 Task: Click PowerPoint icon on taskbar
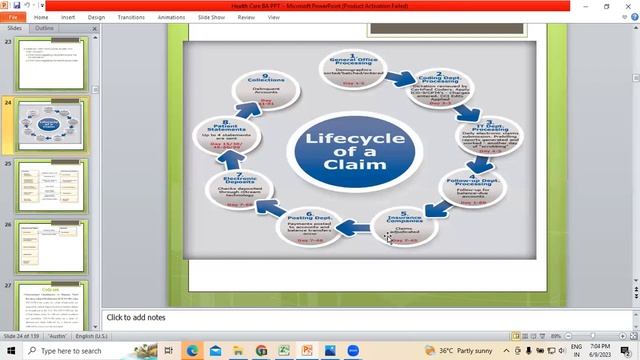(x=307, y=351)
